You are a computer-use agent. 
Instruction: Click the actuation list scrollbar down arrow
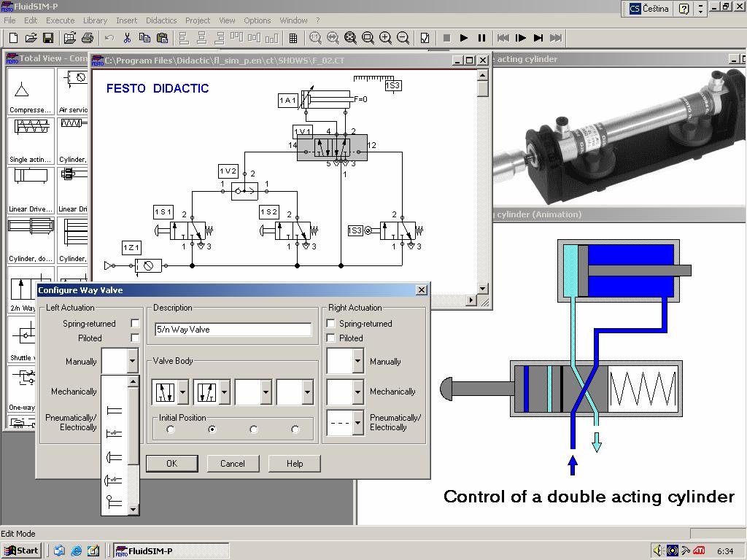tap(133, 510)
